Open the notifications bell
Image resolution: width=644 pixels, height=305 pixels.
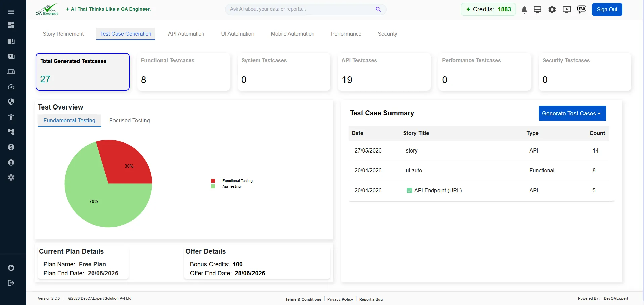tap(524, 10)
